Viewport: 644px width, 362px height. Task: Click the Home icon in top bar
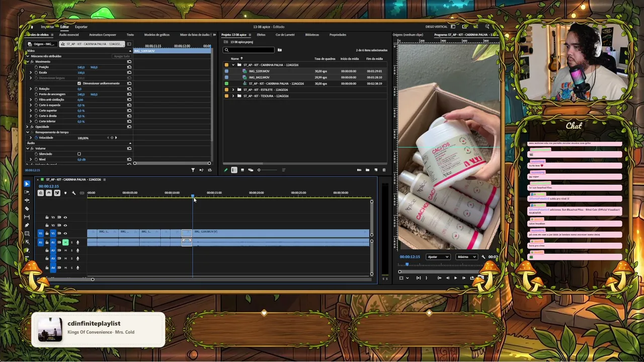tap(32, 27)
